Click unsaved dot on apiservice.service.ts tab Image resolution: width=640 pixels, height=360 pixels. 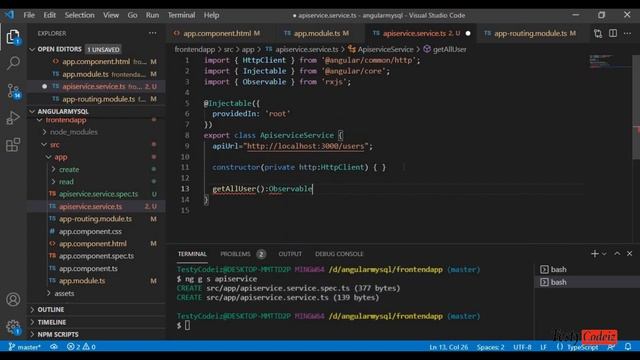click(x=468, y=33)
